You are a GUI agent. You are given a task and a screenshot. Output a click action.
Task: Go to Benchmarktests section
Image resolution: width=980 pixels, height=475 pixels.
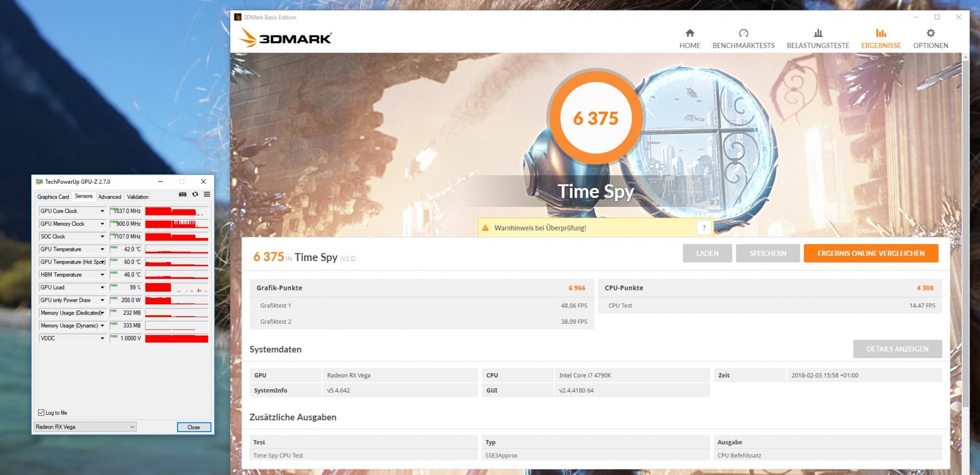point(743,39)
